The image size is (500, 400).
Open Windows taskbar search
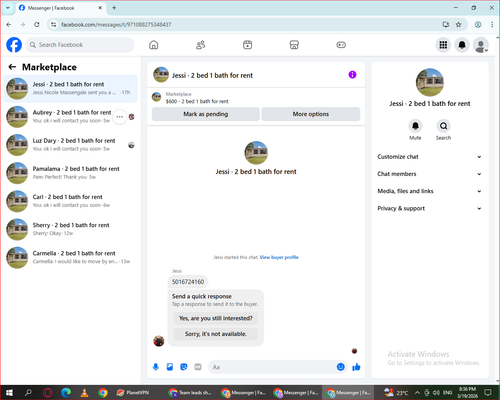tap(29, 393)
